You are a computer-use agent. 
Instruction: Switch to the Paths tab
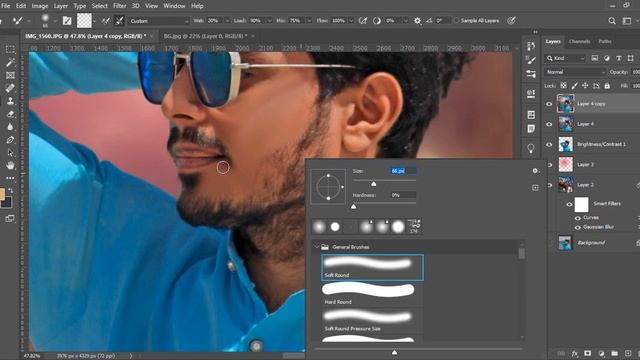point(604,41)
